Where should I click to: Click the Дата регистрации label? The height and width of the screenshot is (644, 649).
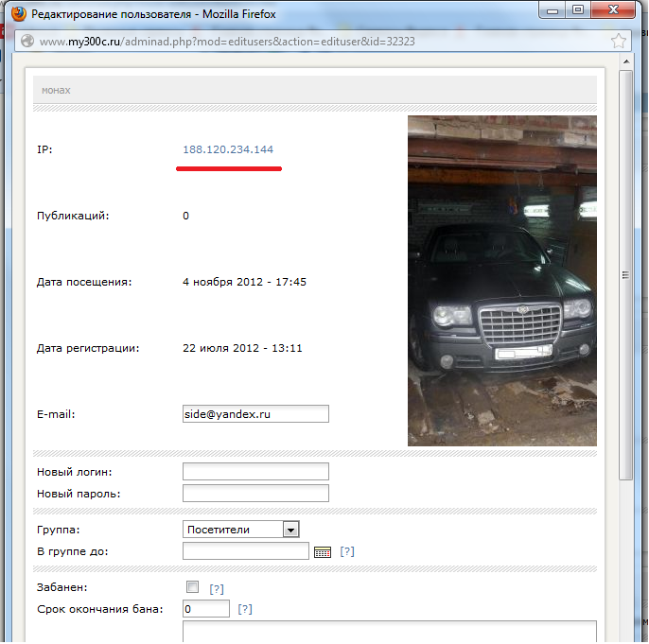click(88, 348)
